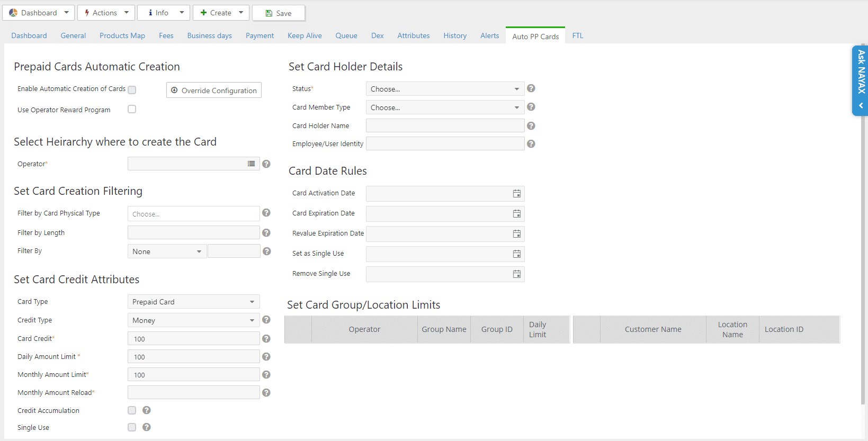
Task: Open the Info toolbar dropdown
Action: point(164,13)
